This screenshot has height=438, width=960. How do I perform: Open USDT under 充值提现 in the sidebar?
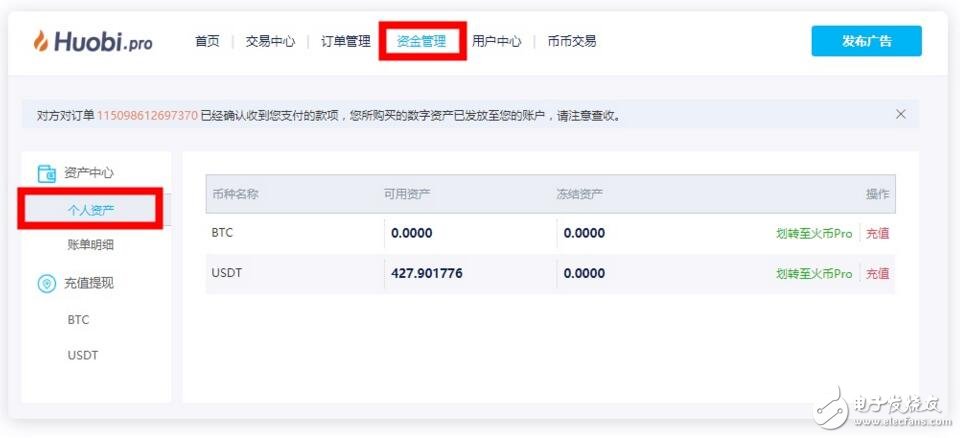coord(83,355)
